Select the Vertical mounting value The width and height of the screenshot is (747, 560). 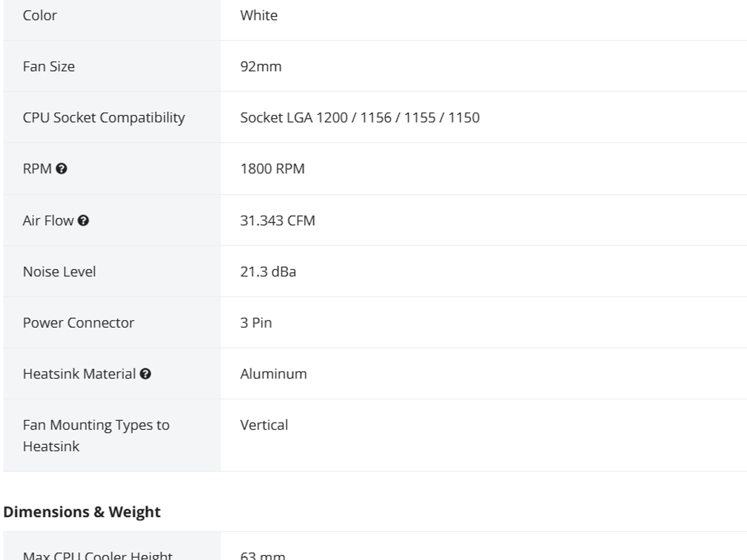click(264, 425)
